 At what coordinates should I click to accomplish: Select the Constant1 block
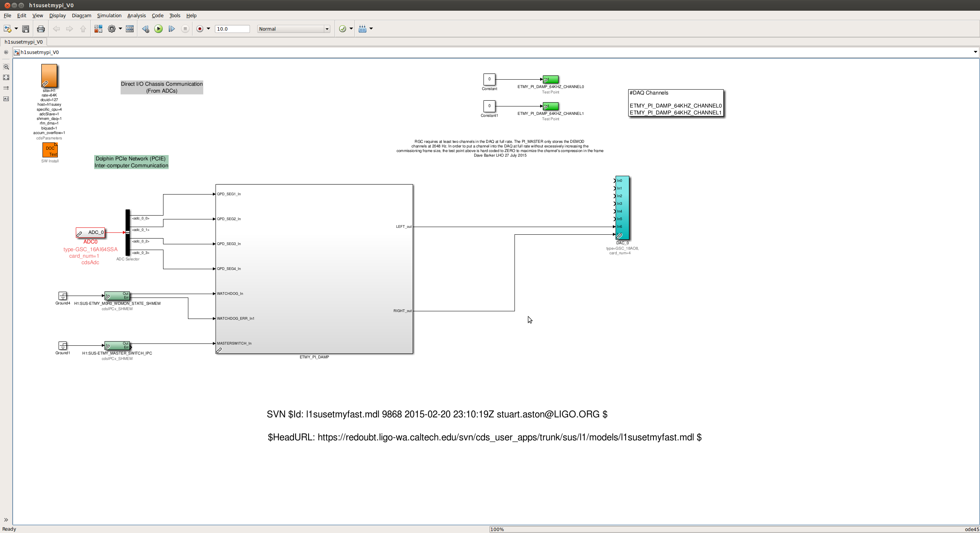tap(489, 106)
